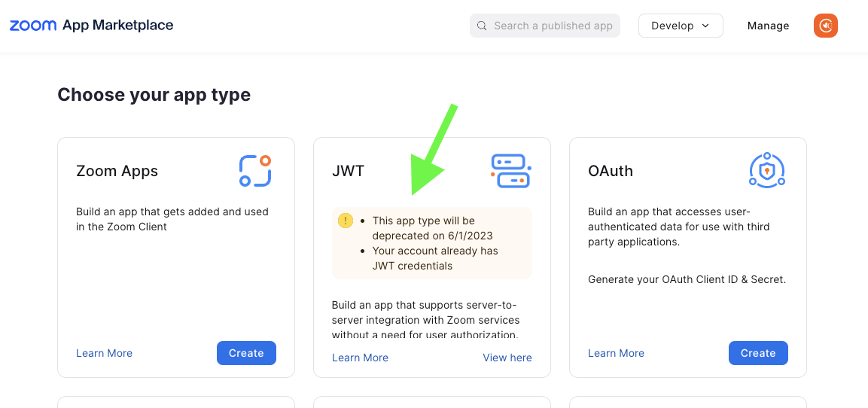Create a Zoom Apps app

[246, 353]
